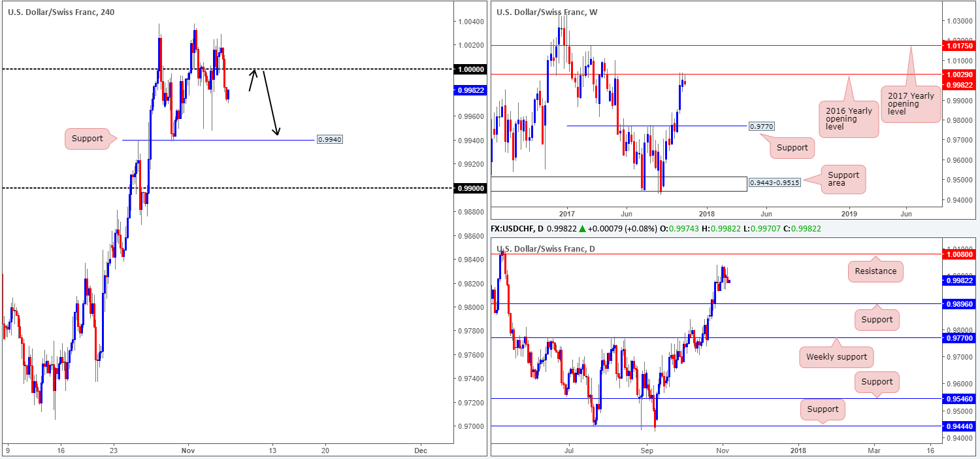Image resolution: width=980 pixels, height=459 pixels.
Task: Click the 'Sep' date label on daily chart
Action: click(x=647, y=450)
